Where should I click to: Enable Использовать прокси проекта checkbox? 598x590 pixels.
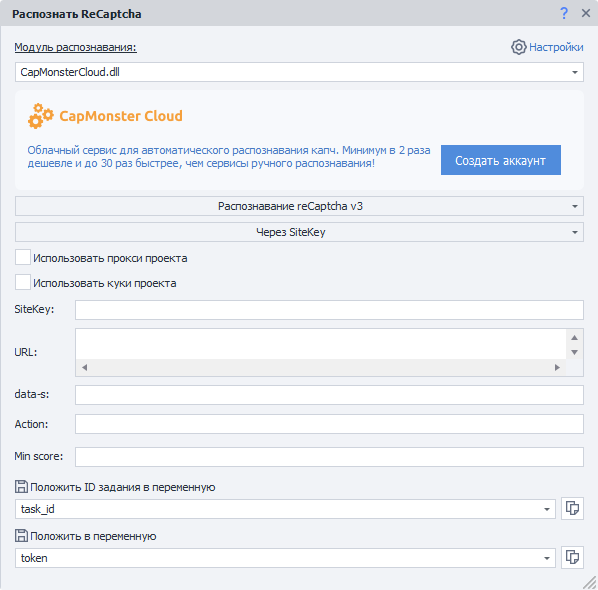[23, 257]
